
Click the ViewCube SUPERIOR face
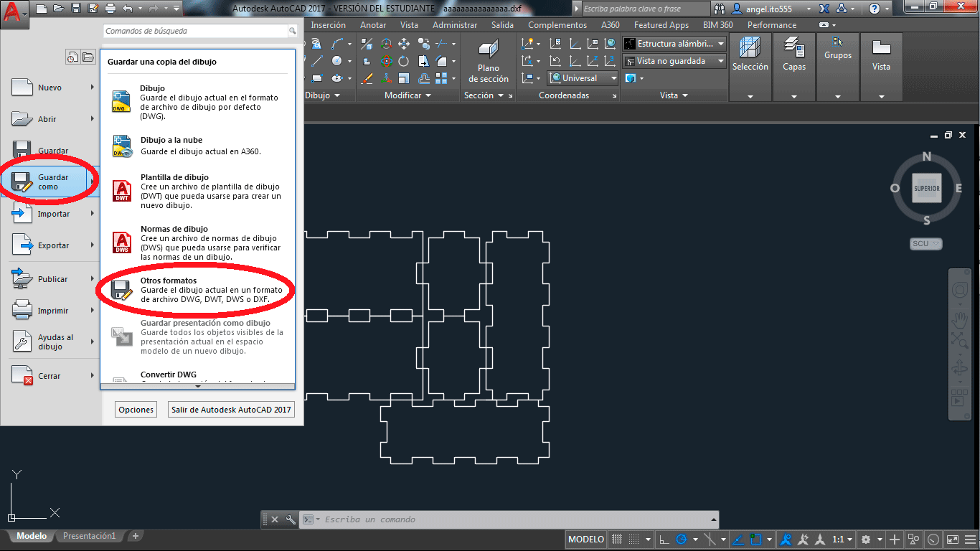(x=926, y=188)
